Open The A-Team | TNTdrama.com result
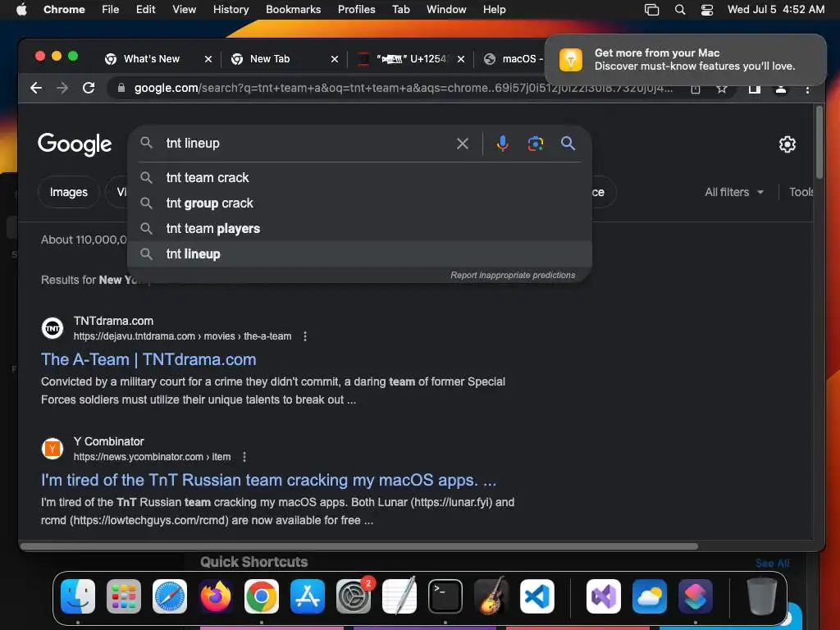This screenshot has height=630, width=840. 148,359
